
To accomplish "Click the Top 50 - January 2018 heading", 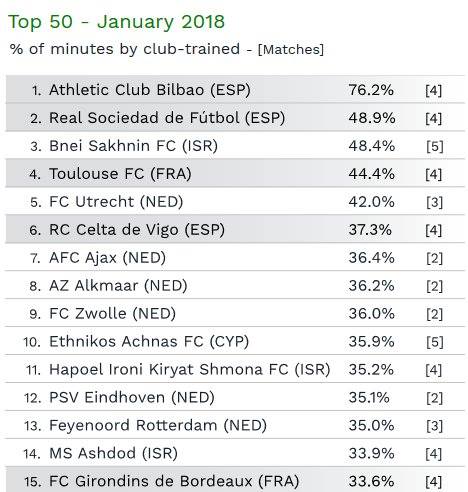I will [x=116, y=22].
